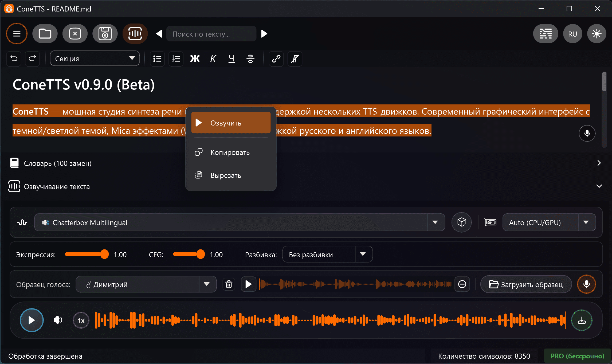Image resolution: width=612 pixels, height=364 pixels.
Task: Select the voiceover mode waveform icon
Action: [x=135, y=34]
